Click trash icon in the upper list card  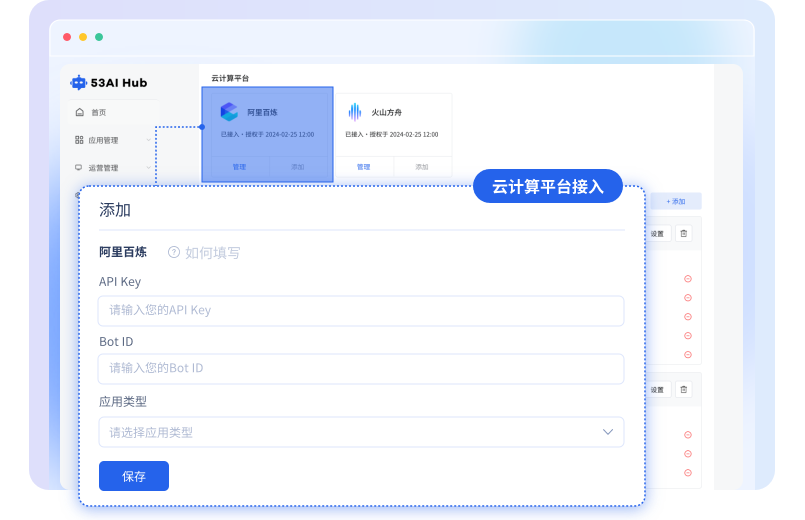coord(683,234)
